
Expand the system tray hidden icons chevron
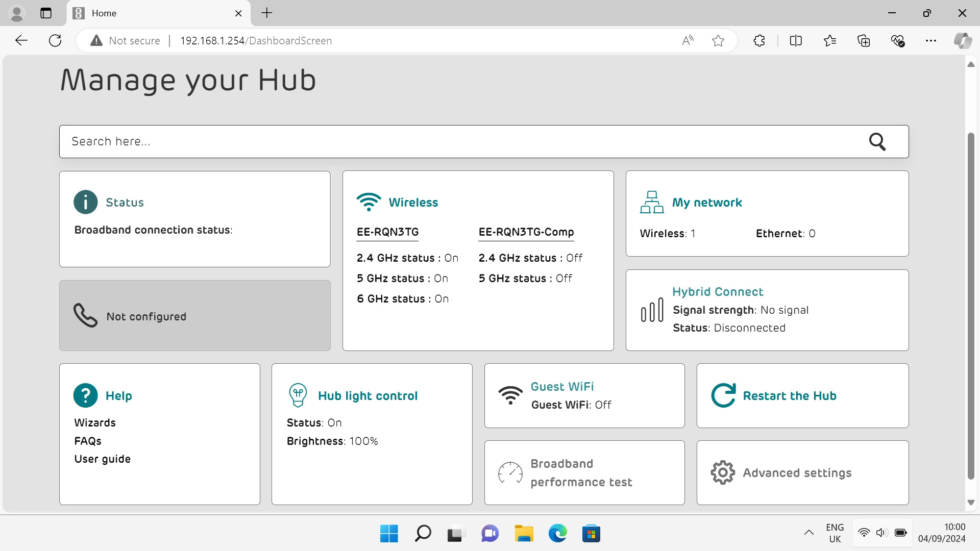pos(808,533)
